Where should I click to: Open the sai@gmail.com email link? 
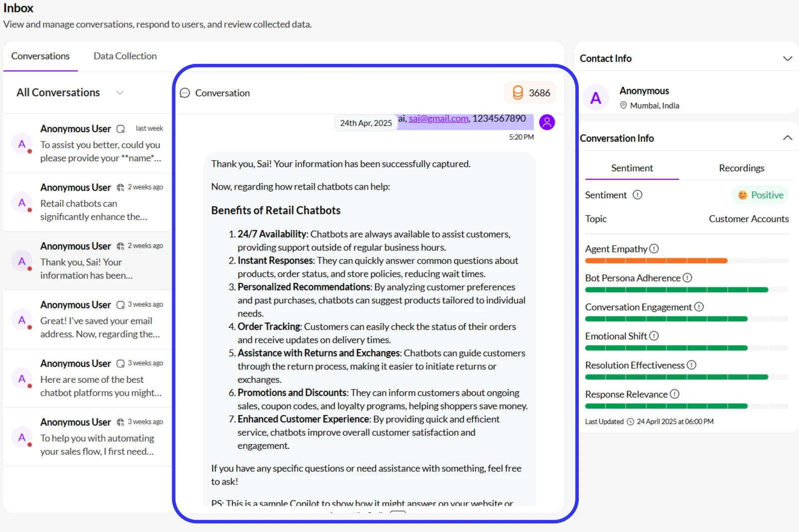click(437, 119)
